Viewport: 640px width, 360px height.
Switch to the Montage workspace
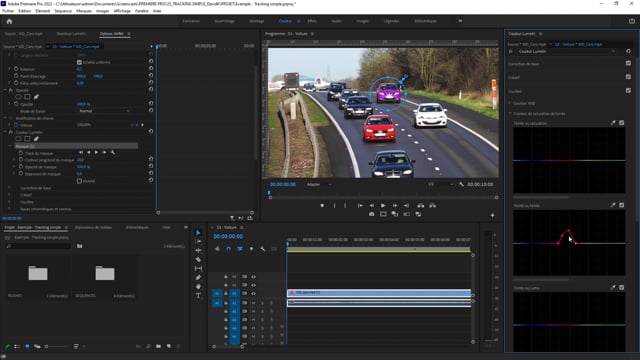coord(256,21)
